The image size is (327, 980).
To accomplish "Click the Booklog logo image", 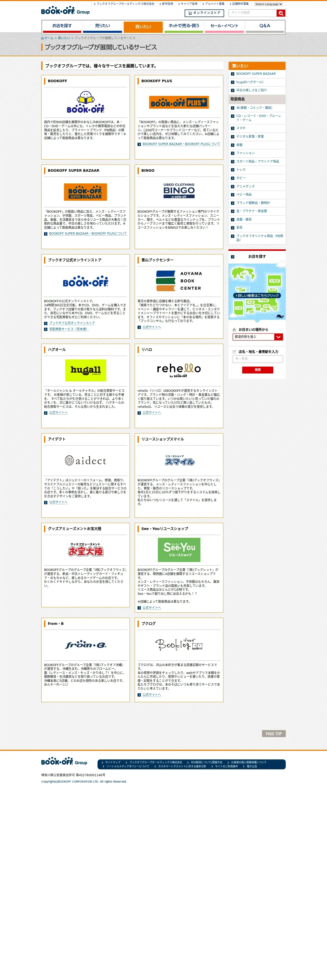I will coord(179,644).
